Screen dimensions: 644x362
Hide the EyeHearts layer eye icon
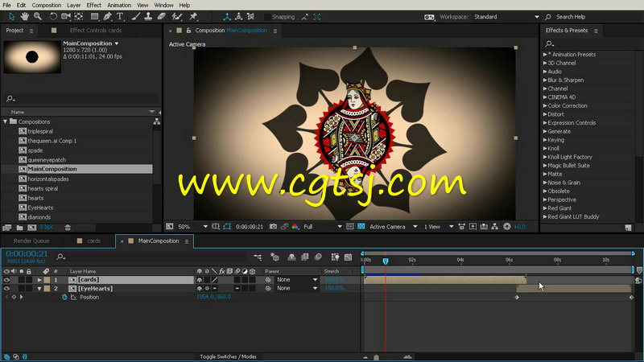tap(6, 289)
